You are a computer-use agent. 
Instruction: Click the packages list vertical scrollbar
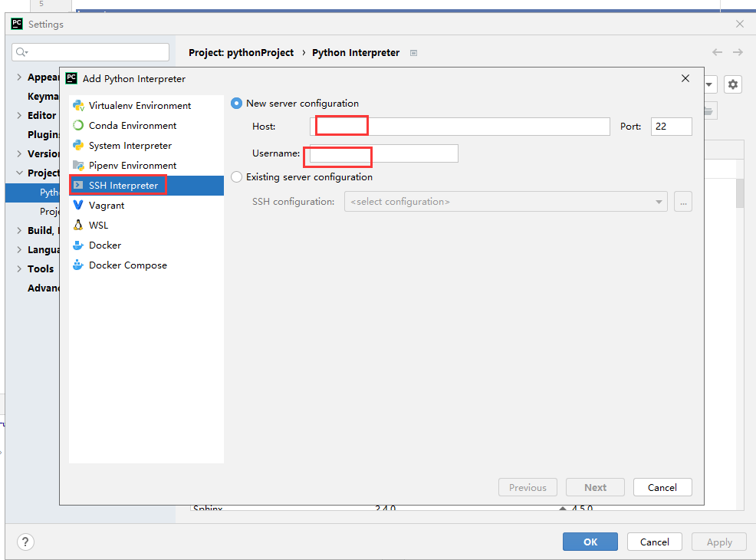(740, 193)
